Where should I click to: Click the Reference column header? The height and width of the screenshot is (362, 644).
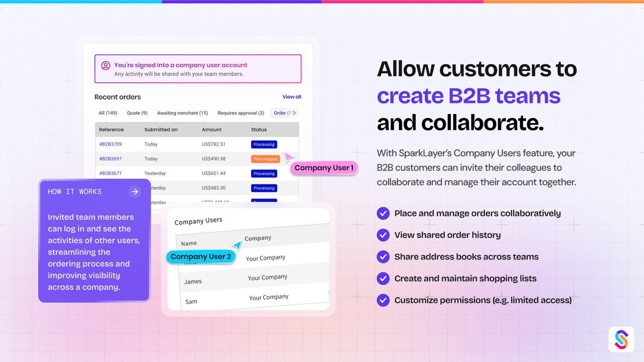[x=111, y=130]
